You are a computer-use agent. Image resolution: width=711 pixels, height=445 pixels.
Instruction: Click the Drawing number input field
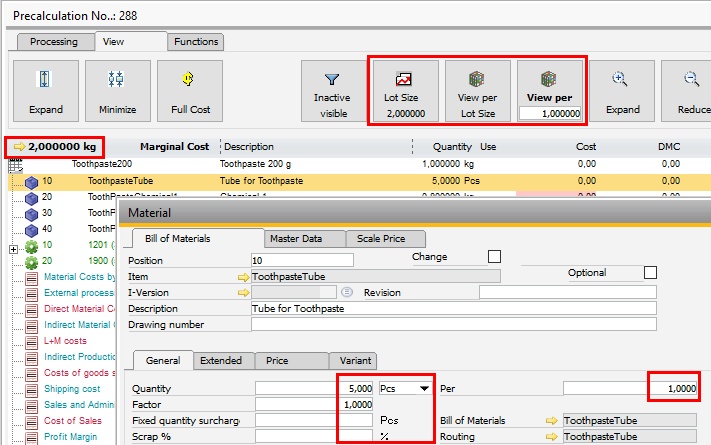pyautogui.click(x=453, y=324)
